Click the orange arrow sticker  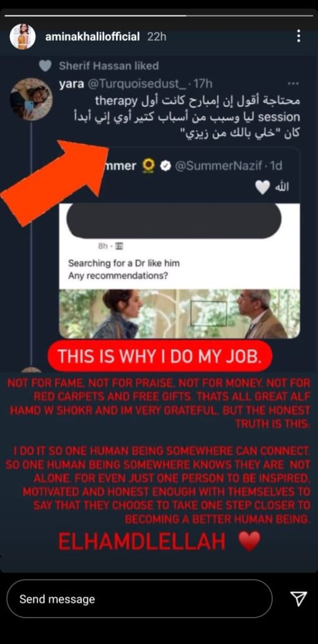click(x=55, y=180)
